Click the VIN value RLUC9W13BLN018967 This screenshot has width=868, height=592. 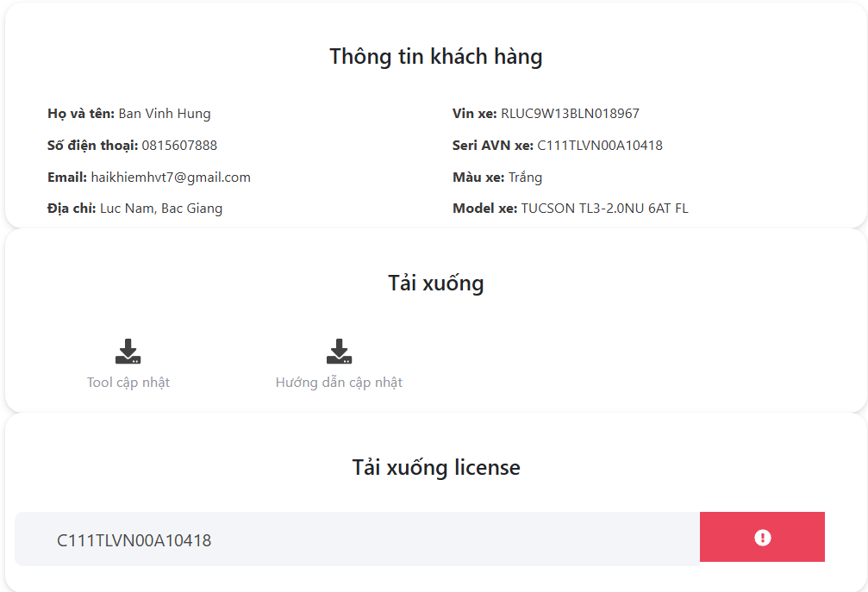pos(570,114)
